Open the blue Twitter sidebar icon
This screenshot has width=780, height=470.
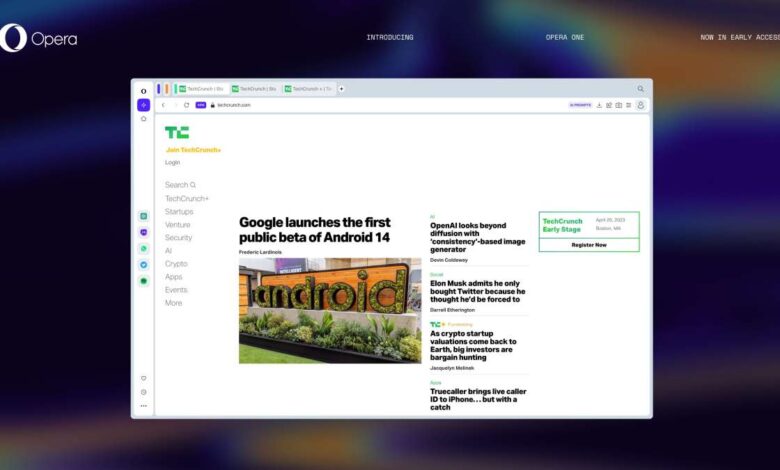point(143,265)
